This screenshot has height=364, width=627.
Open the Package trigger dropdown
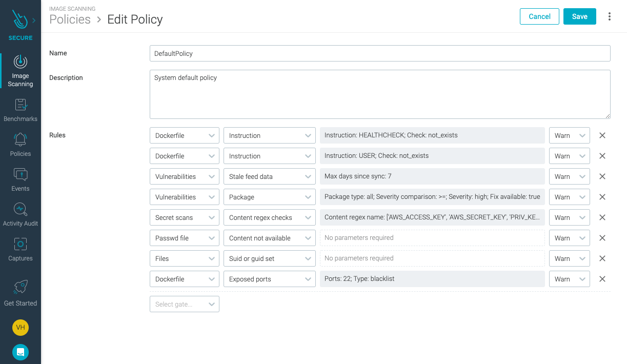(x=270, y=197)
